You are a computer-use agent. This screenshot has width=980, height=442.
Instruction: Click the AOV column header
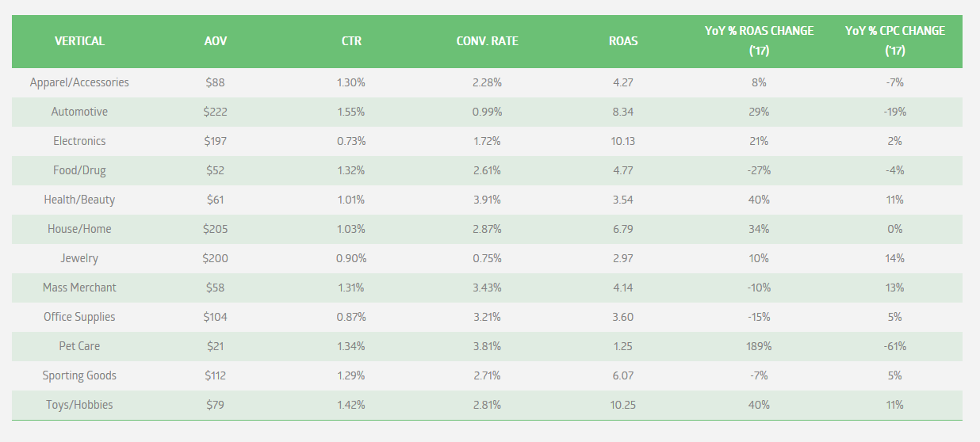[x=215, y=41]
